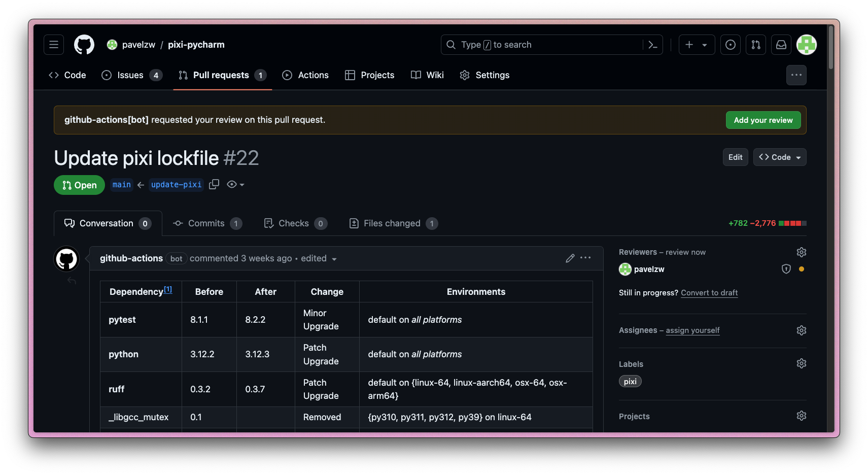Open the watch notifications eye dropdown
Viewport: 868px width, 475px height.
click(x=235, y=184)
